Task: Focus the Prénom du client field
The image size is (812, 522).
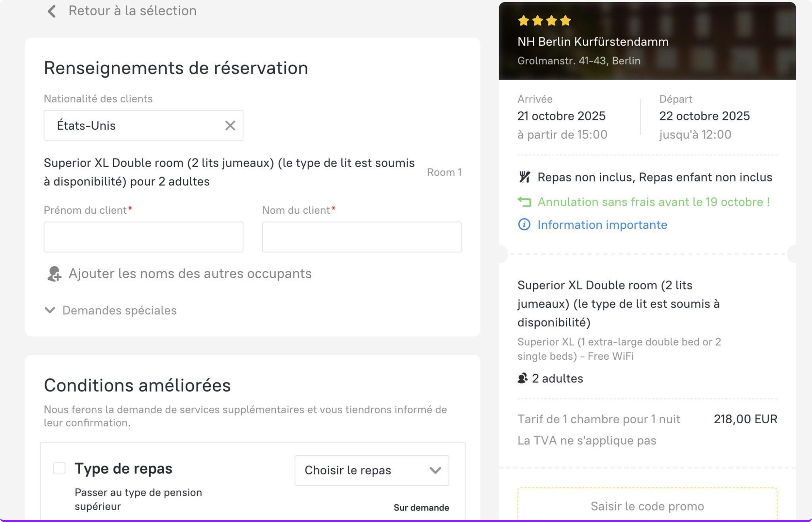Action: (x=143, y=237)
